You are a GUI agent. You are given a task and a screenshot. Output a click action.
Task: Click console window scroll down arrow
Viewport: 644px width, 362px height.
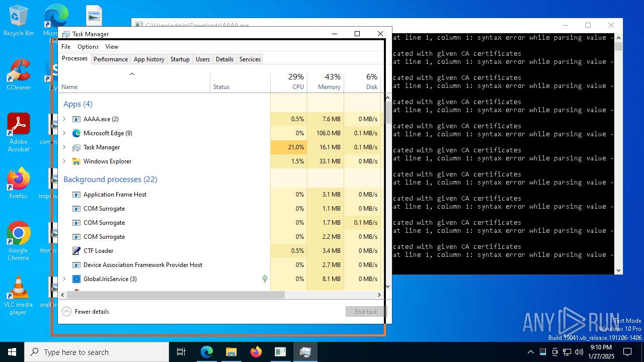[x=618, y=270]
